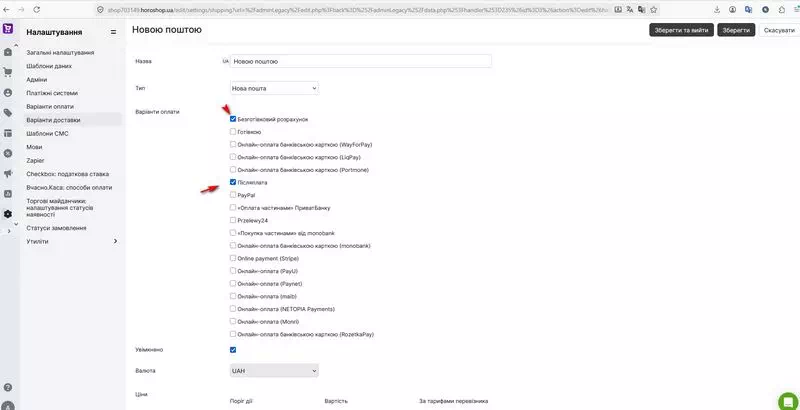Viewport: 800px width, 410px height.
Task: Open the clients user sidebar icon
Action: click(8, 93)
